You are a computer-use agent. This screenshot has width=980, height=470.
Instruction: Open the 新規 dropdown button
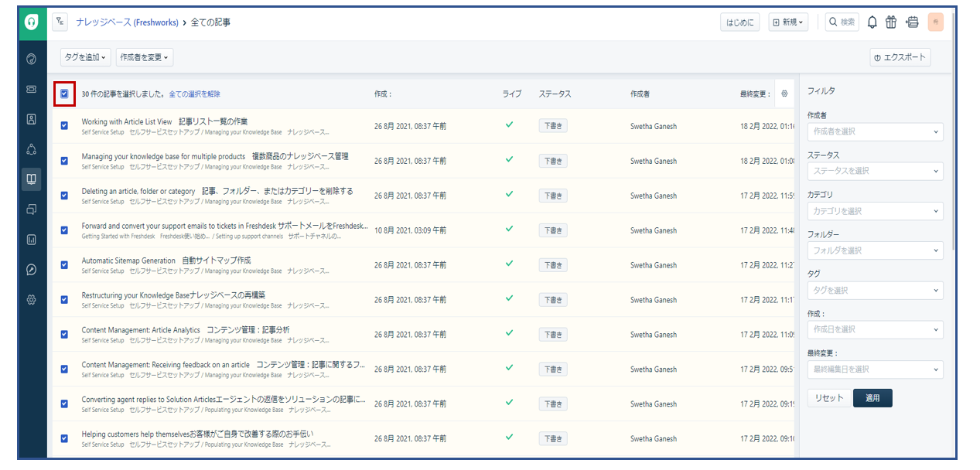pyautogui.click(x=788, y=22)
